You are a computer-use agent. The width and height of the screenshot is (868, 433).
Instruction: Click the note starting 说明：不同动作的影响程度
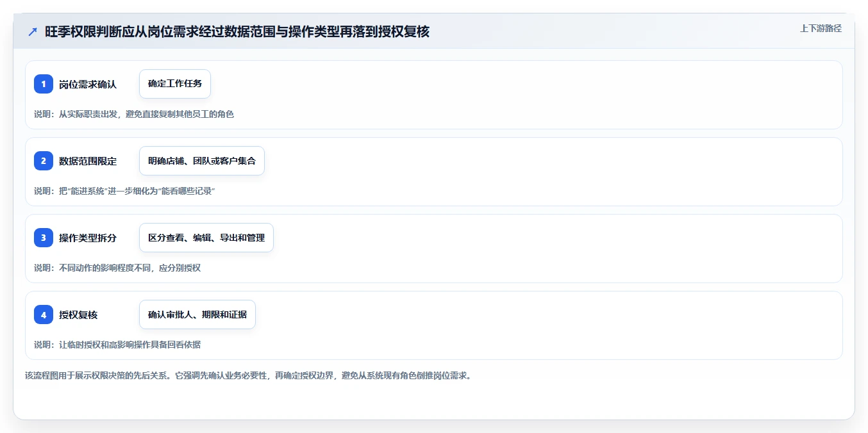pos(117,268)
